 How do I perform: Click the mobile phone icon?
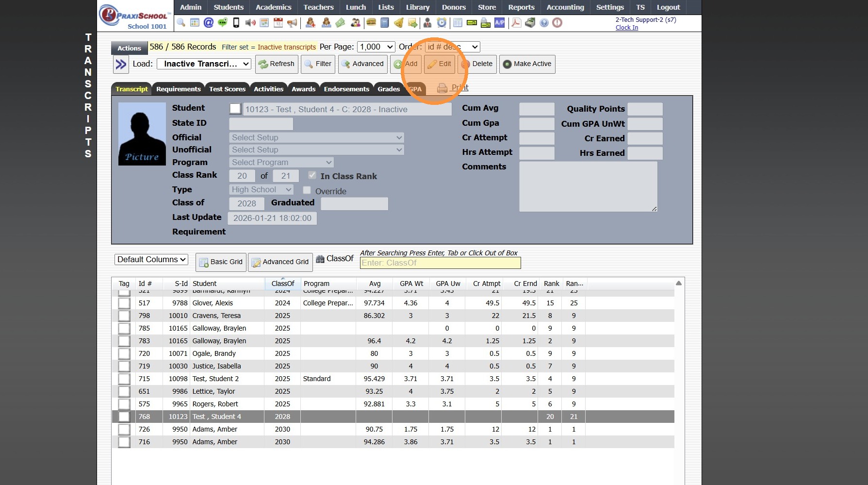tap(236, 23)
